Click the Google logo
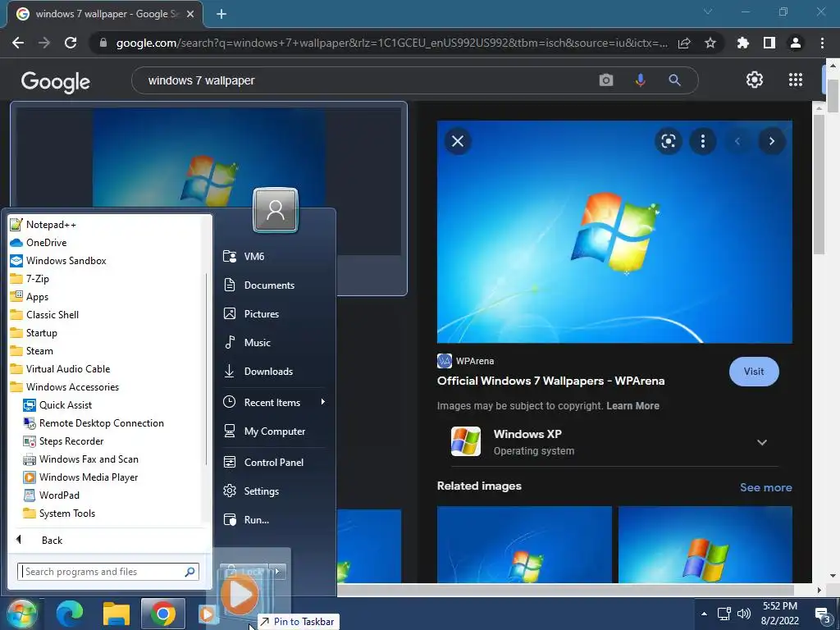 (56, 81)
